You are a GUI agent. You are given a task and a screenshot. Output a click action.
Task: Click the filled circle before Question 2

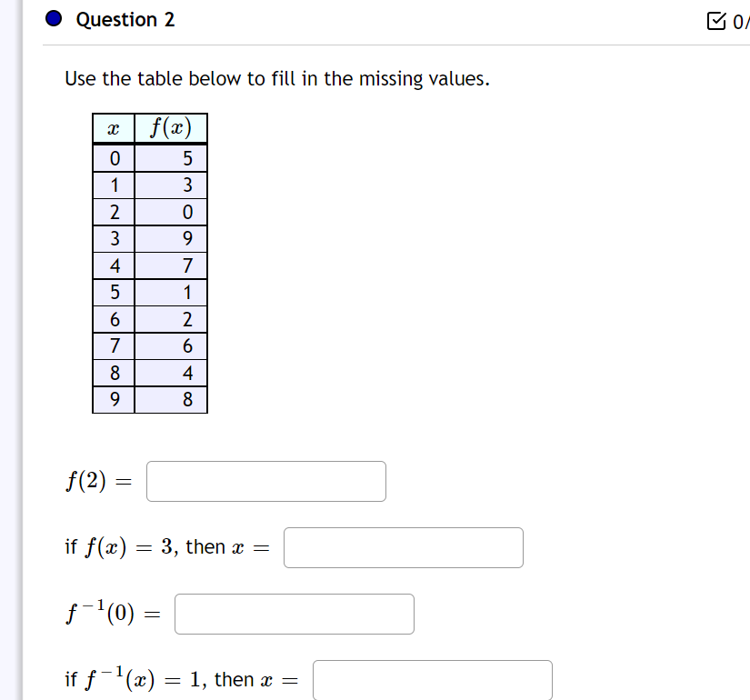click(52, 18)
